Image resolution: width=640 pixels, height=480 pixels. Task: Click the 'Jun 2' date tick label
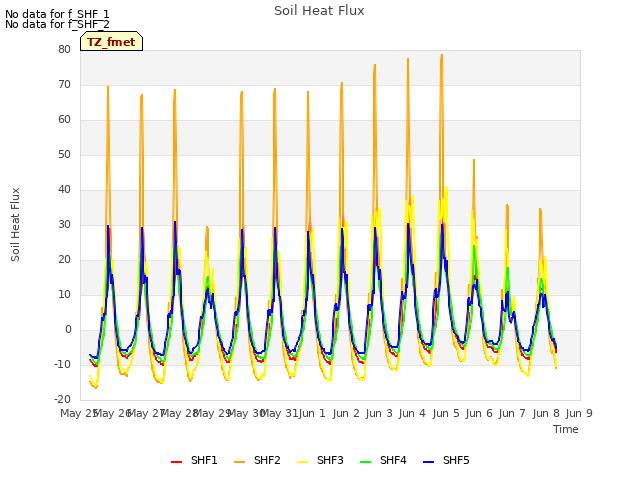(x=346, y=413)
